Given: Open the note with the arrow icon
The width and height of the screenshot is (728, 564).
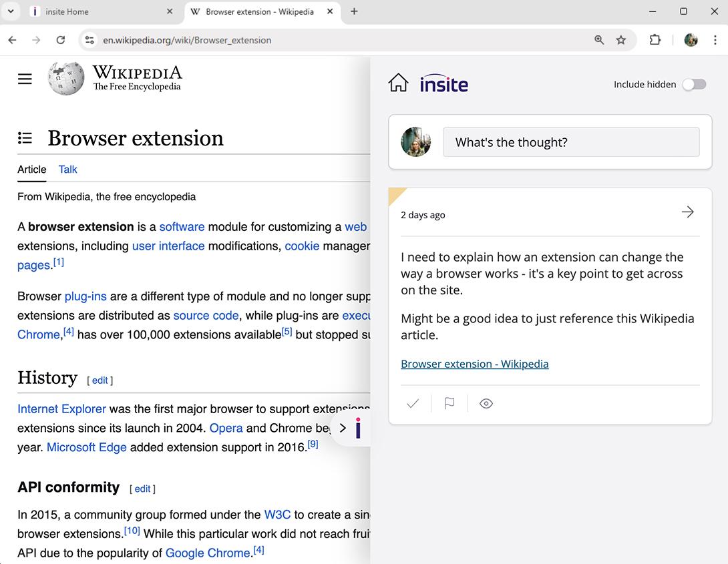Looking at the screenshot, I should pos(688,212).
